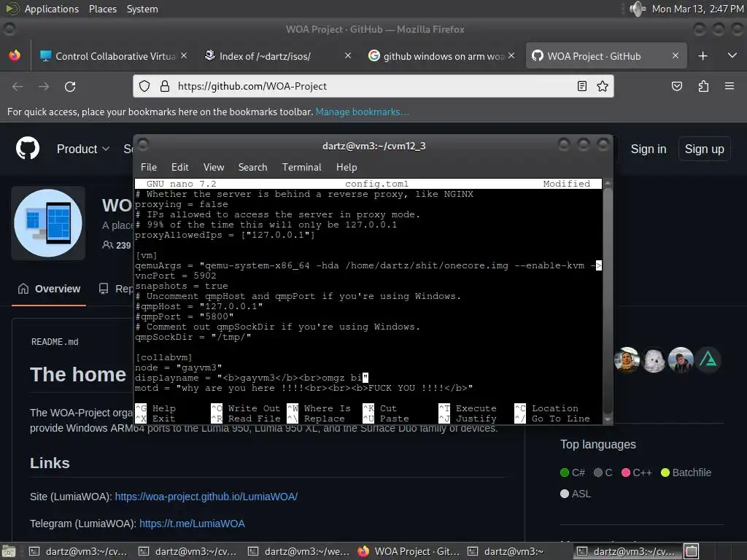Expand the Product dropdown on GitHub
Viewport: 747px width, 560px height.
(83, 149)
